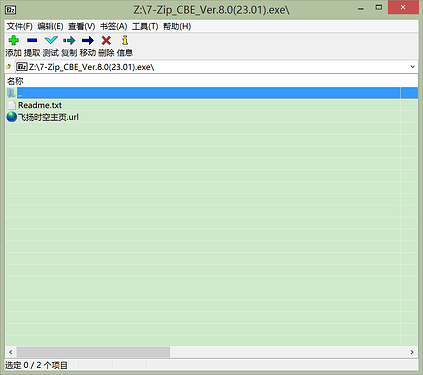
Task: Click the Move (移动) dark arrow icon
Action: (88, 40)
